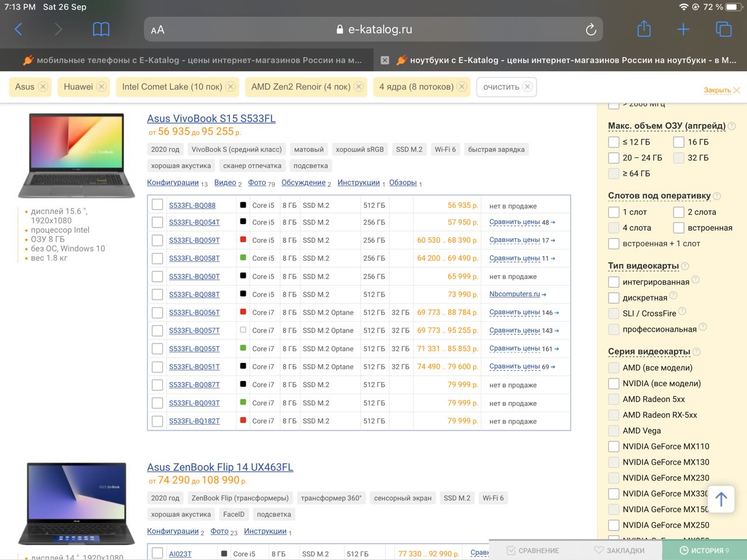
Task: Reload the e-katalog.ru page
Action: click(591, 30)
